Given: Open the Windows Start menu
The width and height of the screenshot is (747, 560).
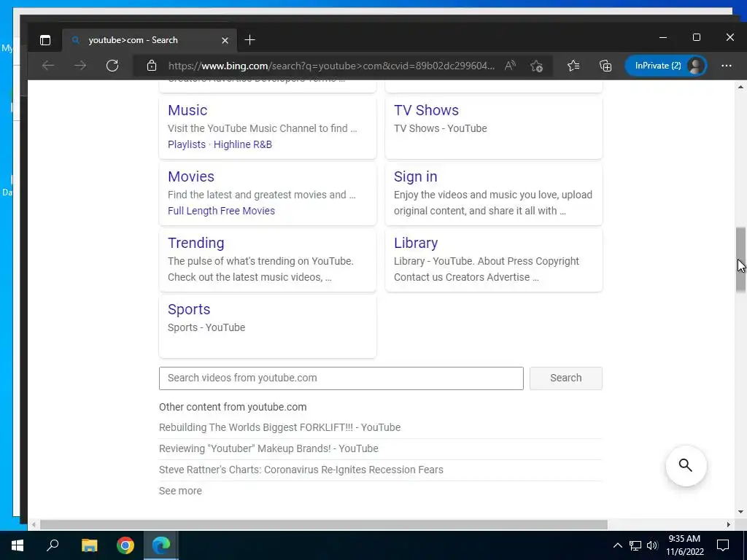Looking at the screenshot, I should click(18, 545).
